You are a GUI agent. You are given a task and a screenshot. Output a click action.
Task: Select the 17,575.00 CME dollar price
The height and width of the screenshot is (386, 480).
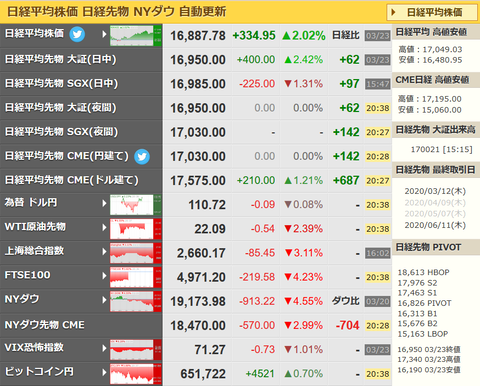[x=198, y=181]
